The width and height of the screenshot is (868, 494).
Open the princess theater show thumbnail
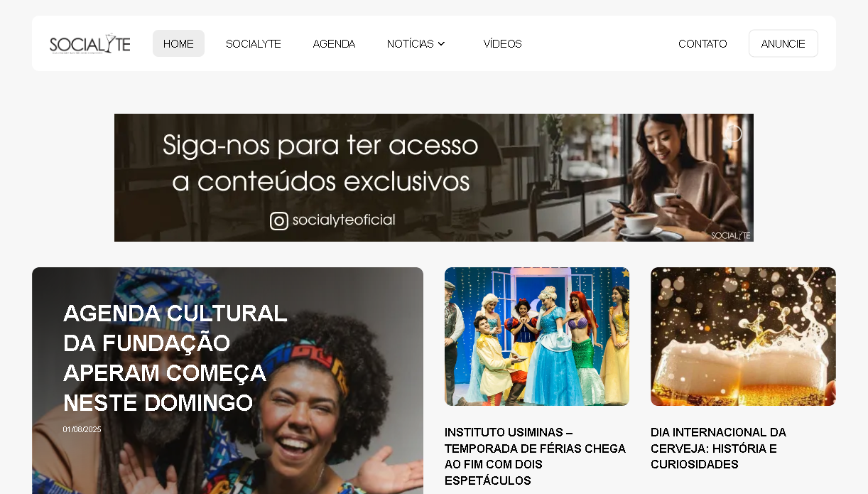click(537, 336)
